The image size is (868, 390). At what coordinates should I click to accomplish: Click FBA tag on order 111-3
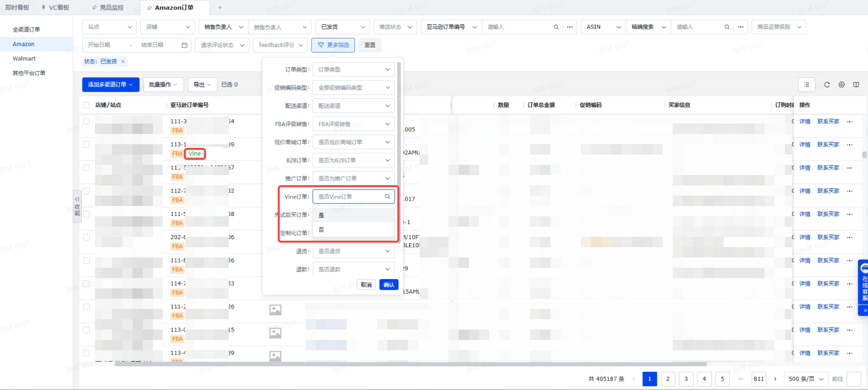pyautogui.click(x=177, y=131)
